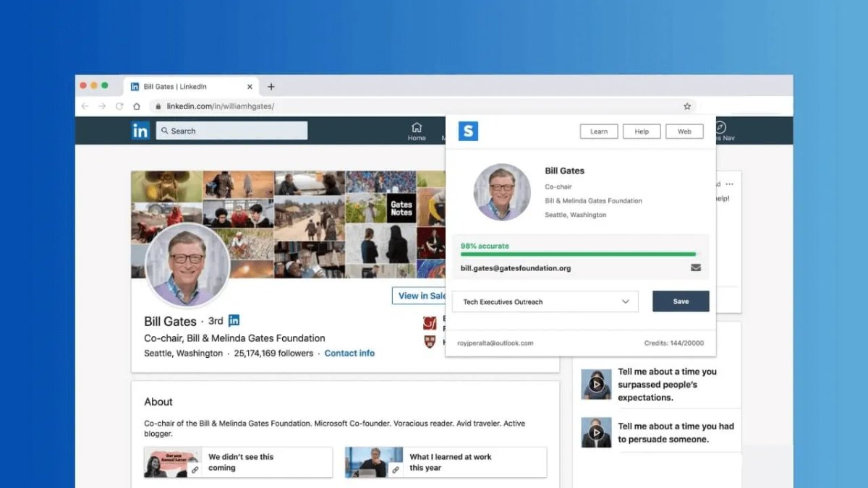868x488 pixels.
Task: Click the link icon on 'We didn't see this coming'
Action: point(195,470)
